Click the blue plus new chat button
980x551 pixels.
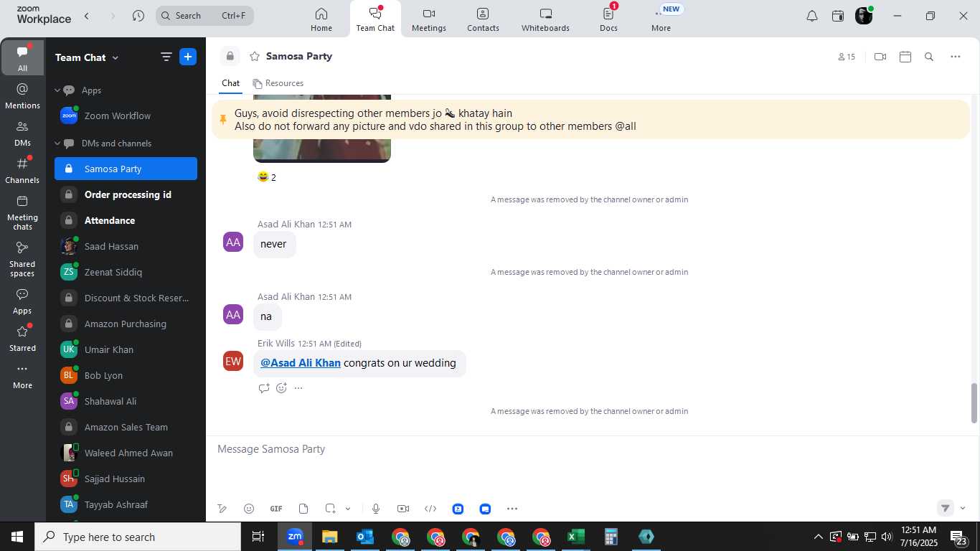(x=188, y=57)
